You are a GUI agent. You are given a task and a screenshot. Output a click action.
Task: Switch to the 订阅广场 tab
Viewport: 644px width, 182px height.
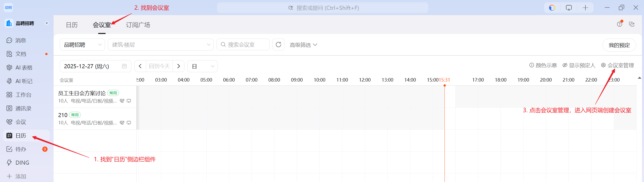click(x=138, y=25)
